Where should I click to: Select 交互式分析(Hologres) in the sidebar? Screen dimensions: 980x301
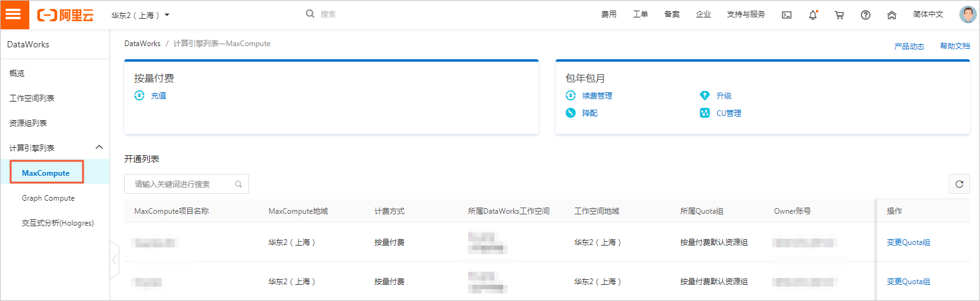(57, 222)
